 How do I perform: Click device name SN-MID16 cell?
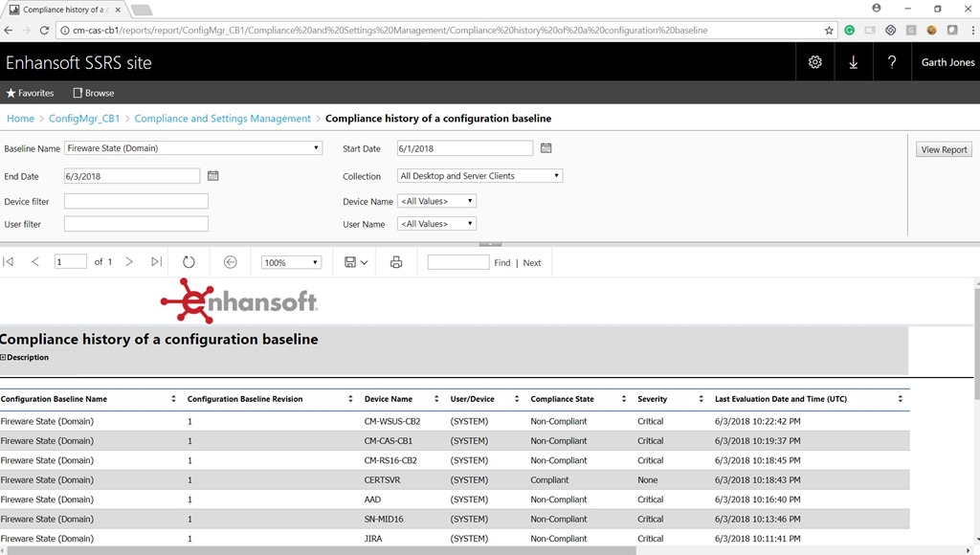click(384, 519)
